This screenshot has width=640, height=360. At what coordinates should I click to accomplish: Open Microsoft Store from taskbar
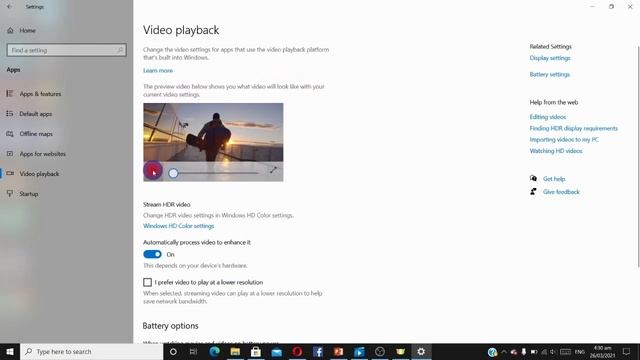(x=256, y=351)
